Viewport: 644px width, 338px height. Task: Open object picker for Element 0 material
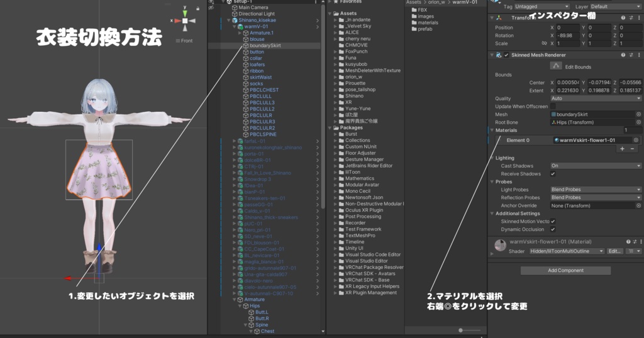[x=636, y=140]
